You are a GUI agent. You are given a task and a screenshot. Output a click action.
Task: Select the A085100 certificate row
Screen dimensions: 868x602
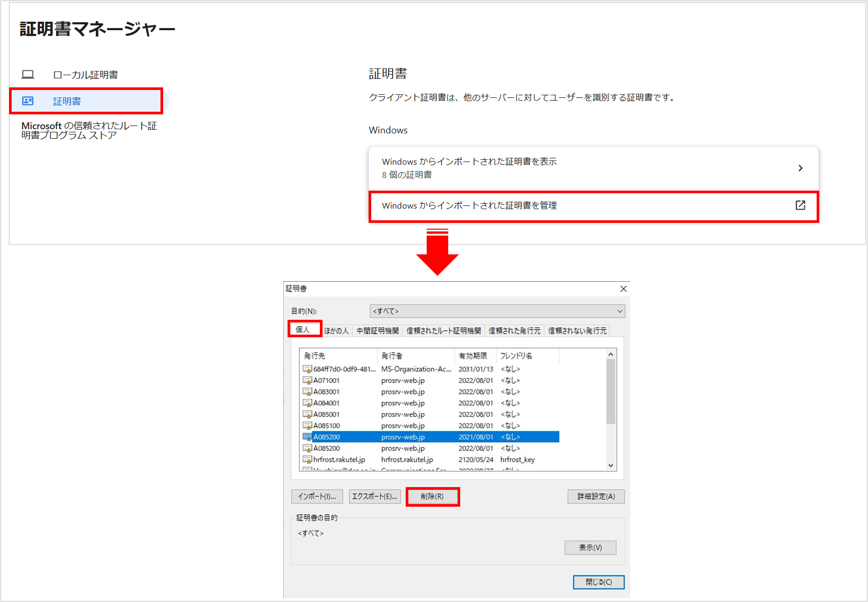point(430,426)
